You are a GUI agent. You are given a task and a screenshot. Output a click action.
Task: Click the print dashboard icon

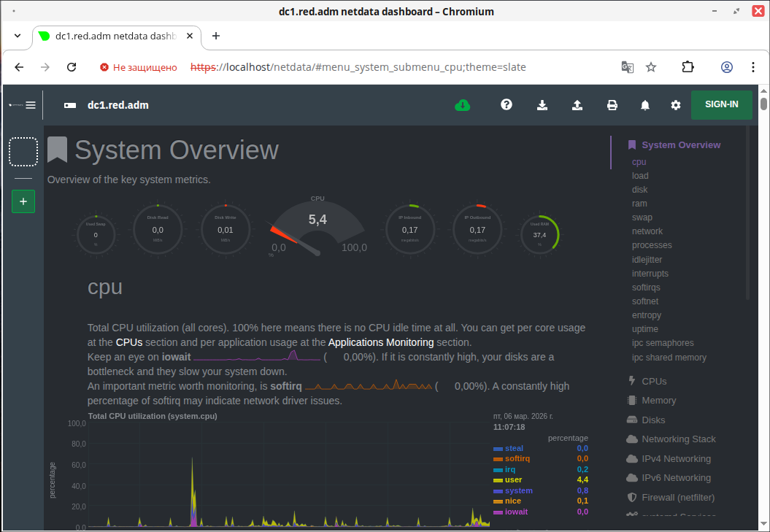612,105
